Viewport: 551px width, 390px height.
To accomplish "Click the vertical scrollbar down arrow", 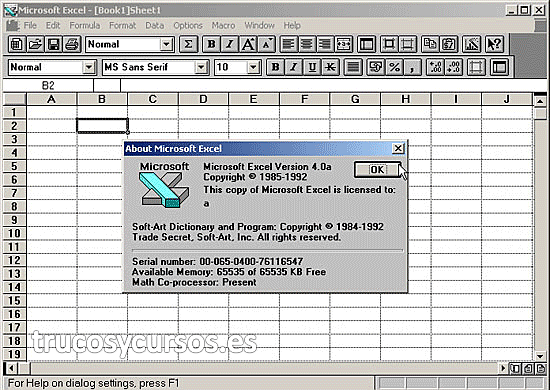I will tap(540, 356).
